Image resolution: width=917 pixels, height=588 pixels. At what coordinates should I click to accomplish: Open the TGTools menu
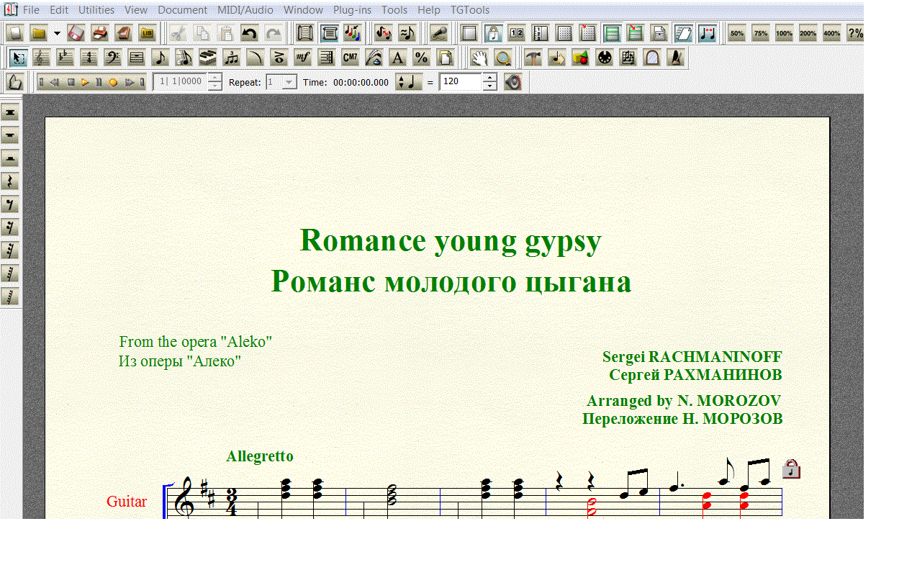470,10
